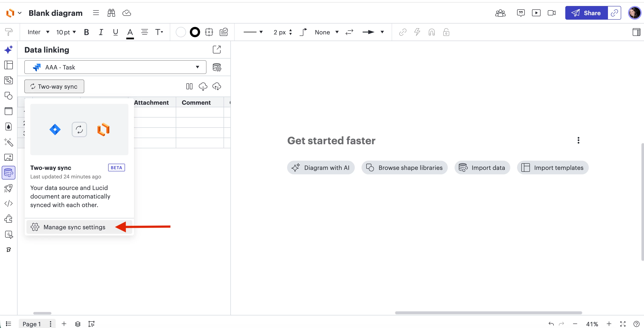Open the Lucid AI sparkle panel
Viewport: 644px width, 328px height.
click(x=9, y=50)
